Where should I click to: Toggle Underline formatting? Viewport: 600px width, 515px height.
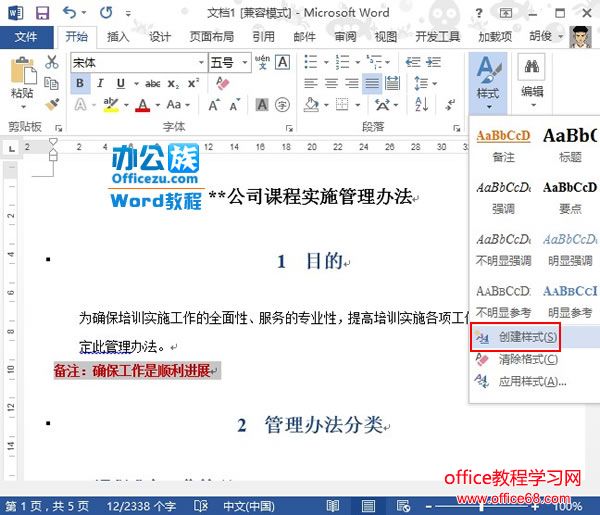point(121,83)
